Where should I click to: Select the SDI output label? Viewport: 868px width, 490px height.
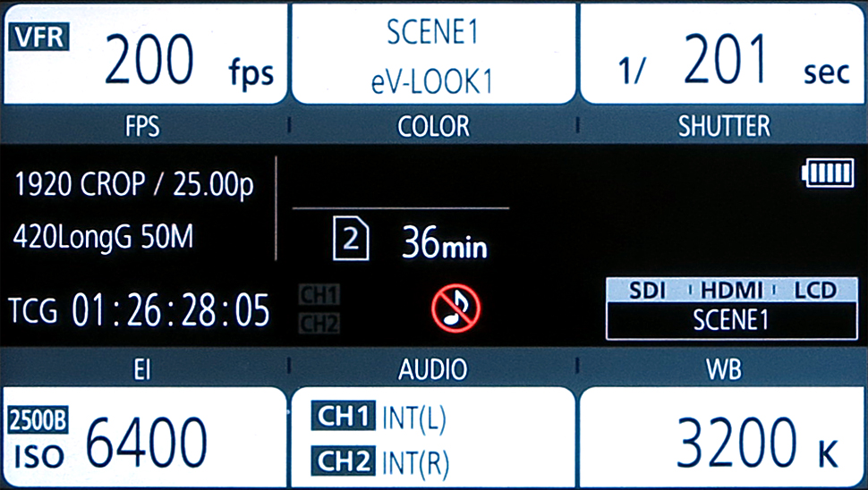pyautogui.click(x=647, y=291)
